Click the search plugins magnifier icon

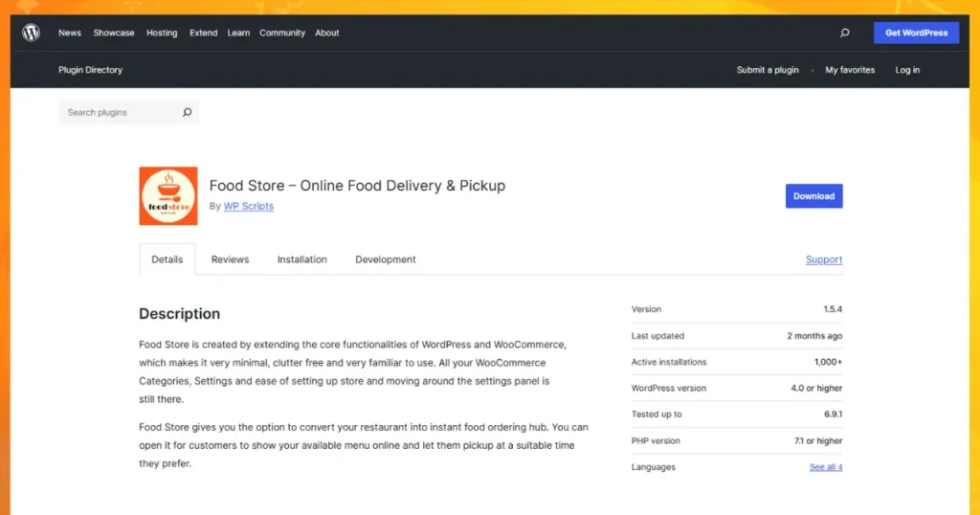pyautogui.click(x=187, y=113)
